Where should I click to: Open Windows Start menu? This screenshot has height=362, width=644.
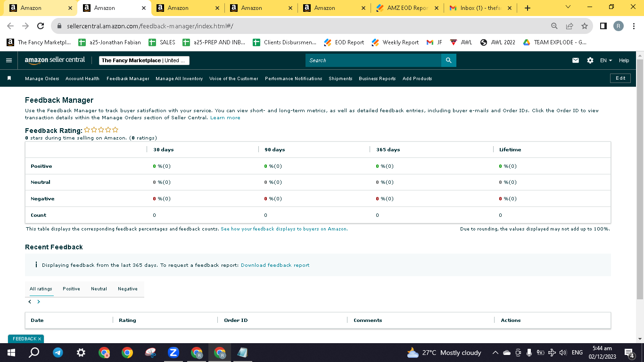coord(11,353)
